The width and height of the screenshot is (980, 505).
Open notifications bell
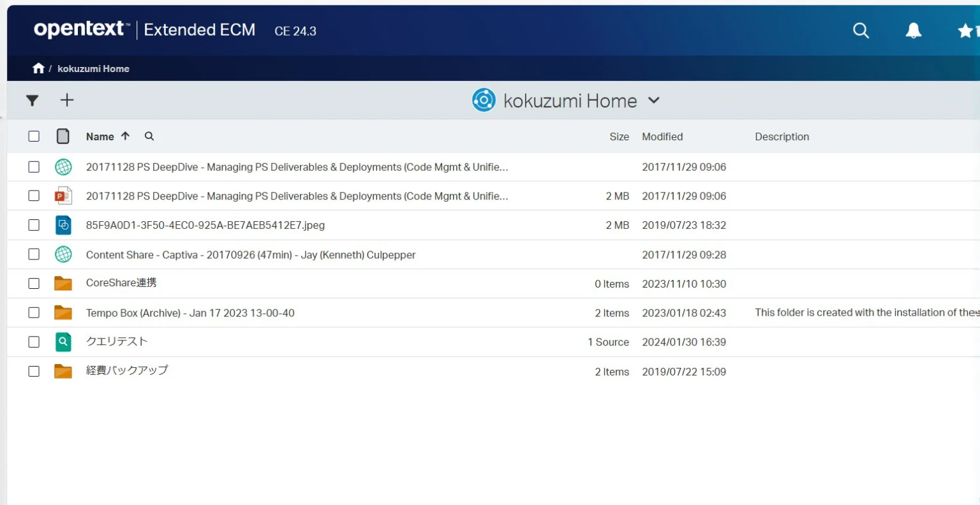[914, 30]
